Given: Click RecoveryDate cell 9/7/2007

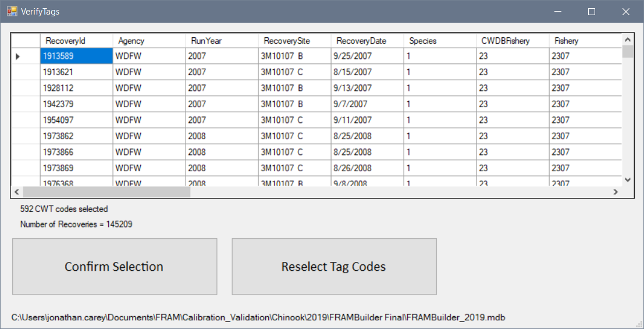Looking at the screenshot, I should (x=367, y=104).
